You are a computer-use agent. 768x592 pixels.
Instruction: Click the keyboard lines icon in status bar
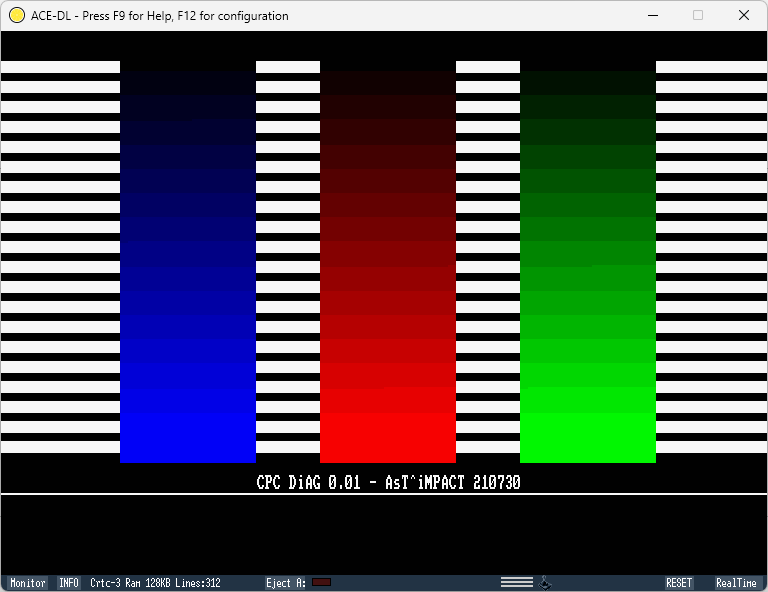coord(517,582)
